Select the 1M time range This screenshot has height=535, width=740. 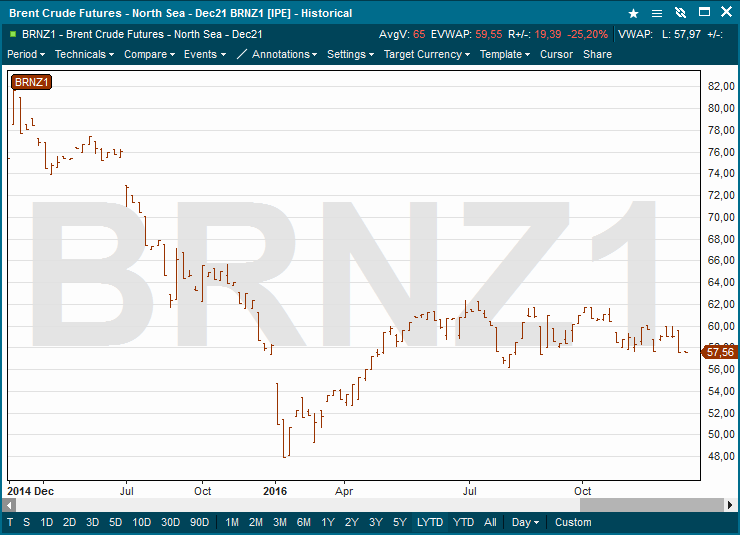pos(232,522)
